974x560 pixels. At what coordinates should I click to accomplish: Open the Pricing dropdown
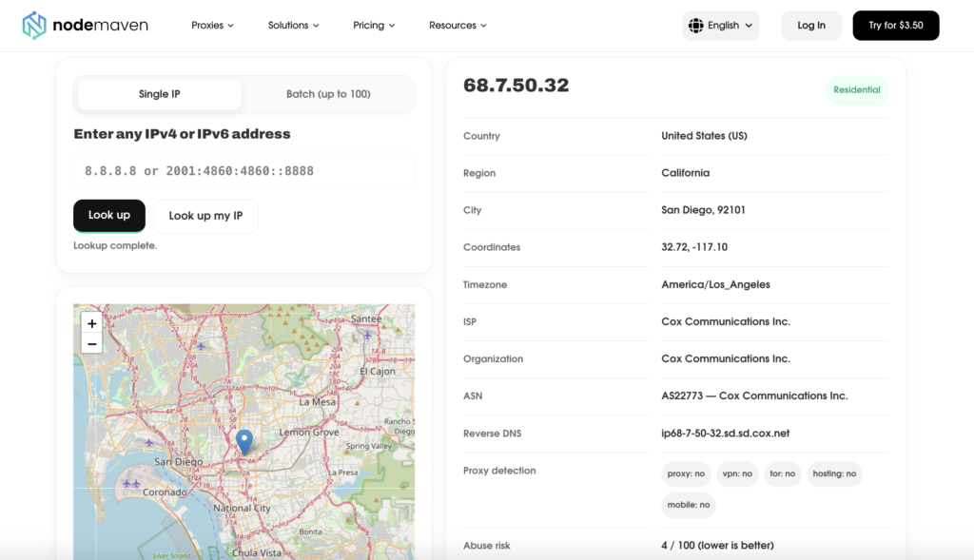pos(374,26)
